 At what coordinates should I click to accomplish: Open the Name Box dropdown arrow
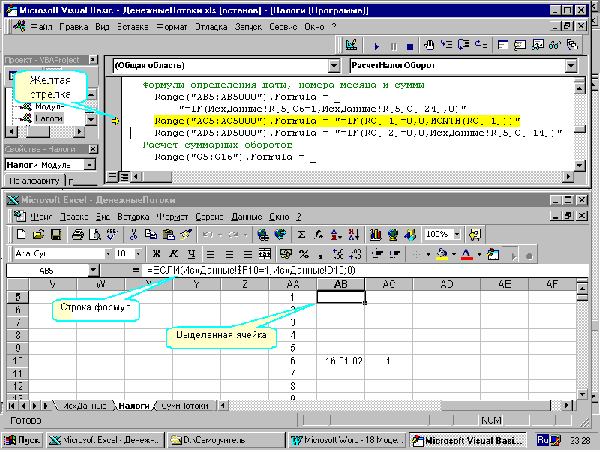93,271
